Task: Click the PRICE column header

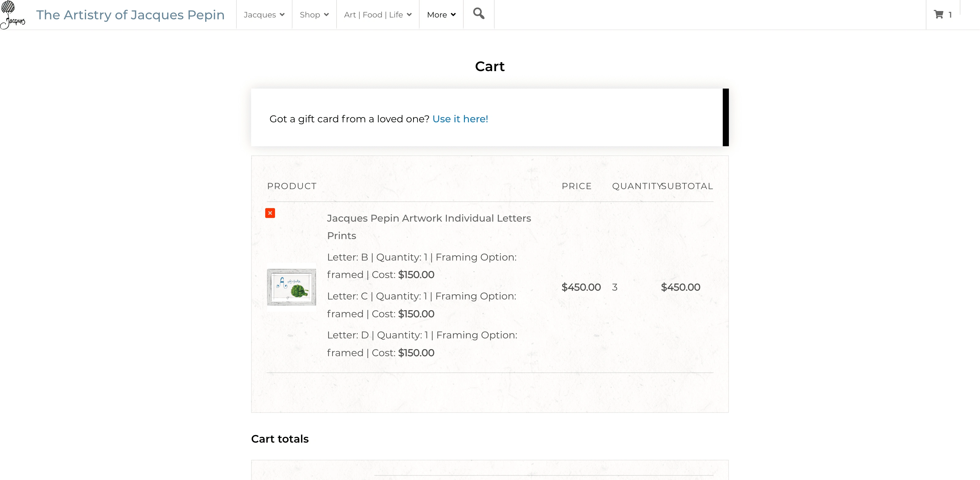Action: tap(577, 186)
